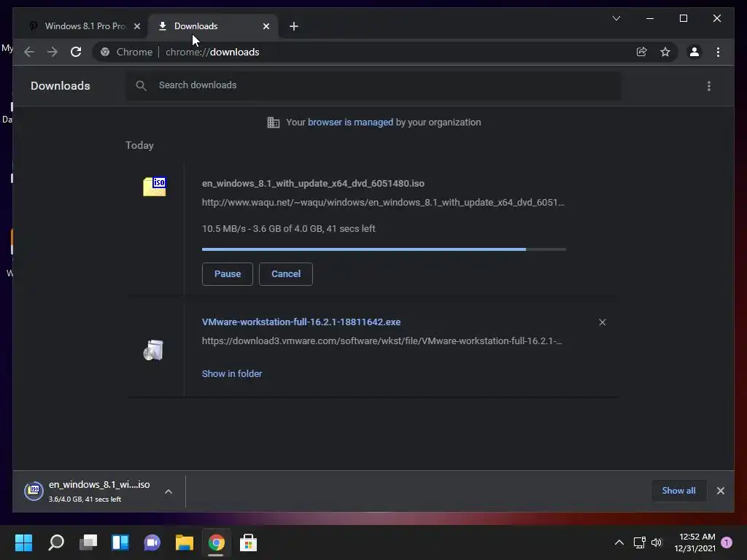This screenshot has width=747, height=560.
Task: Open the Windows Start menu
Action: point(24,542)
